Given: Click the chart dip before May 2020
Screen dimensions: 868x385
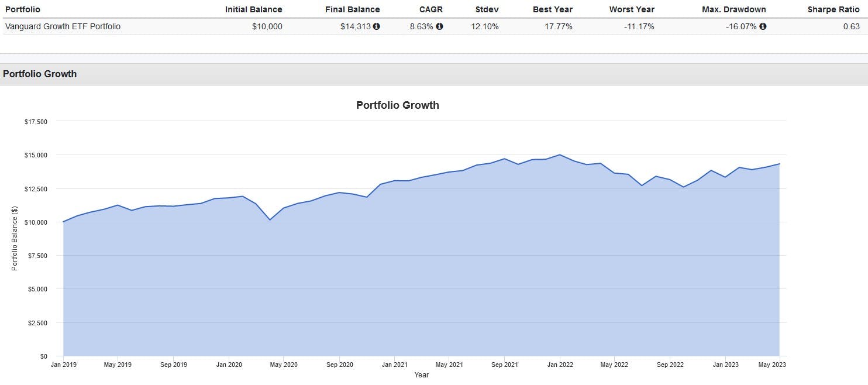Looking at the screenshot, I should [270, 219].
